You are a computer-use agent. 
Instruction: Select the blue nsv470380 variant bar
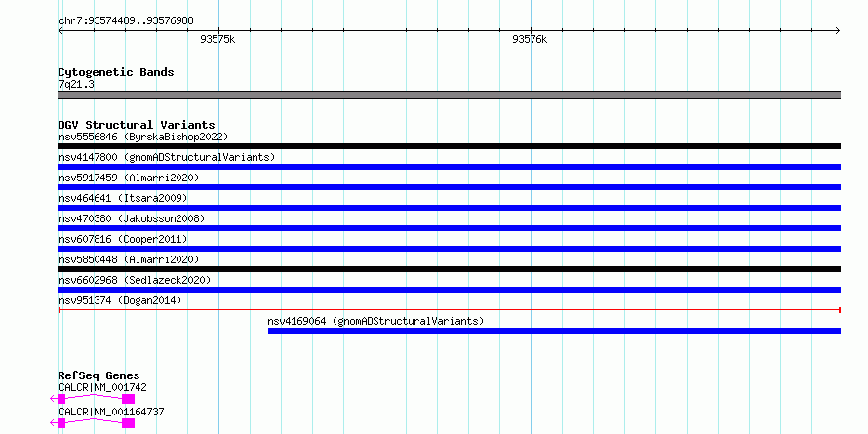pyautogui.click(x=449, y=228)
